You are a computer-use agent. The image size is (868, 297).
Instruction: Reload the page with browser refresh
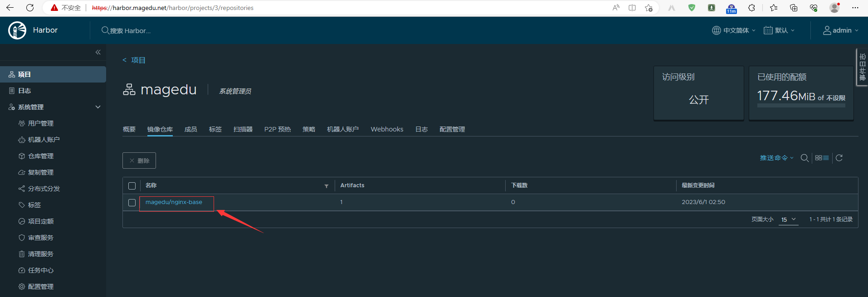[x=30, y=8]
